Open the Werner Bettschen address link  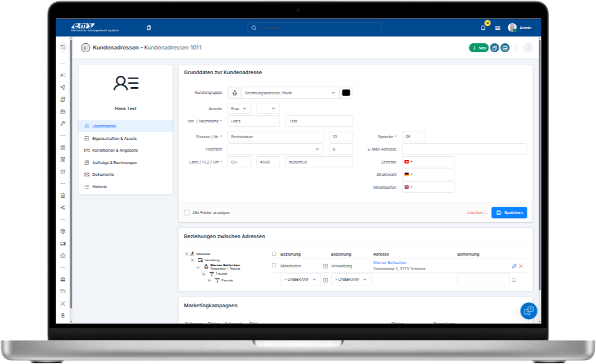[389, 262]
